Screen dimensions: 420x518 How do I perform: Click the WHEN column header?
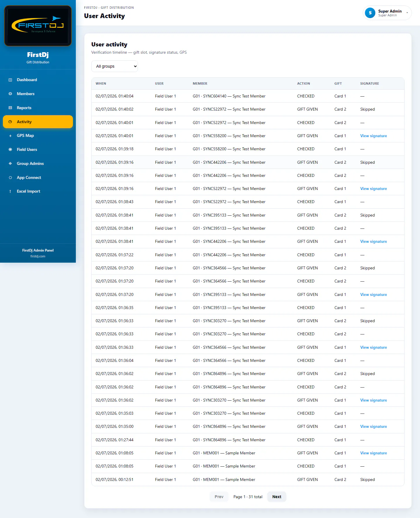[x=101, y=83]
